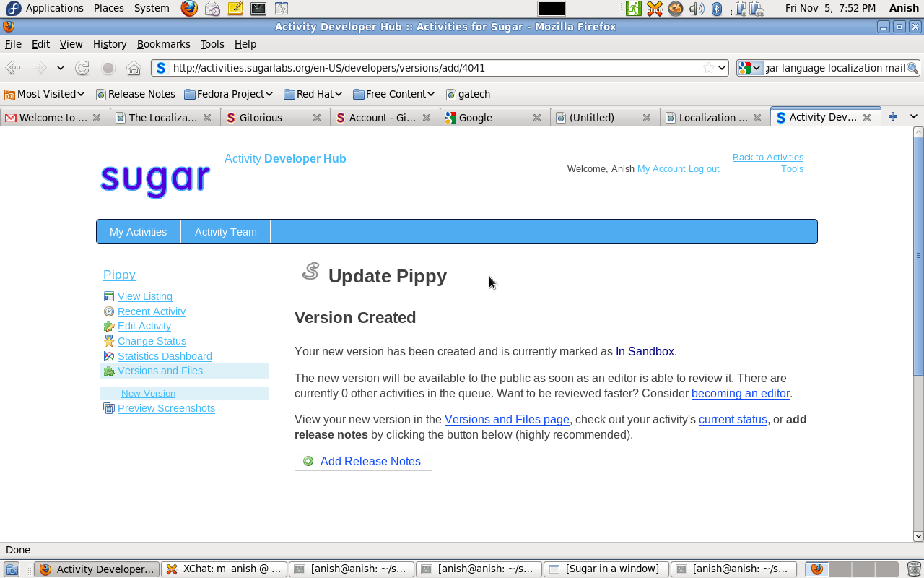This screenshot has width=924, height=578.
Task: Open the list all tabs dropdown arrow
Action: click(913, 116)
